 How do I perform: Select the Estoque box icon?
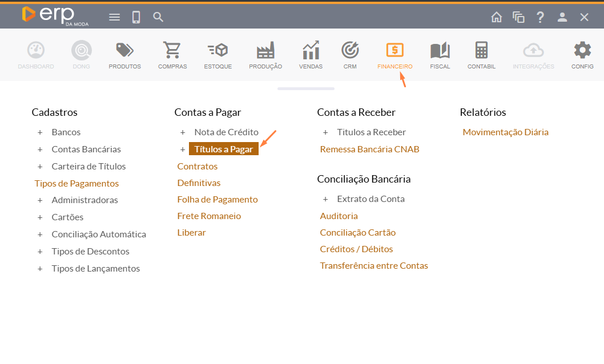point(218,51)
